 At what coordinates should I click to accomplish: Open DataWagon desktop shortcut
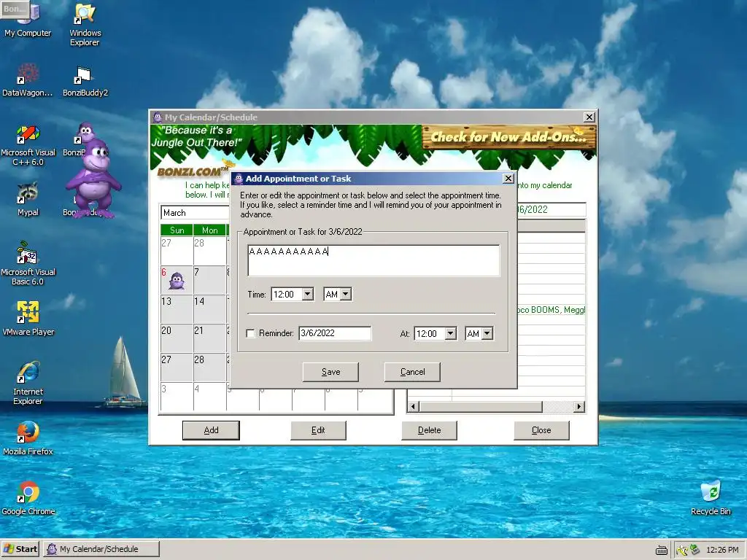pos(28,80)
